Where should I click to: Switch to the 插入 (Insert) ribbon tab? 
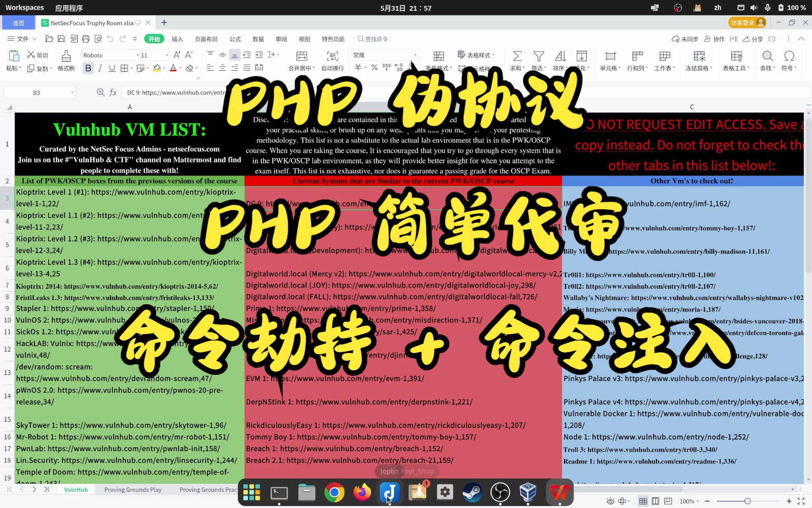(x=177, y=39)
